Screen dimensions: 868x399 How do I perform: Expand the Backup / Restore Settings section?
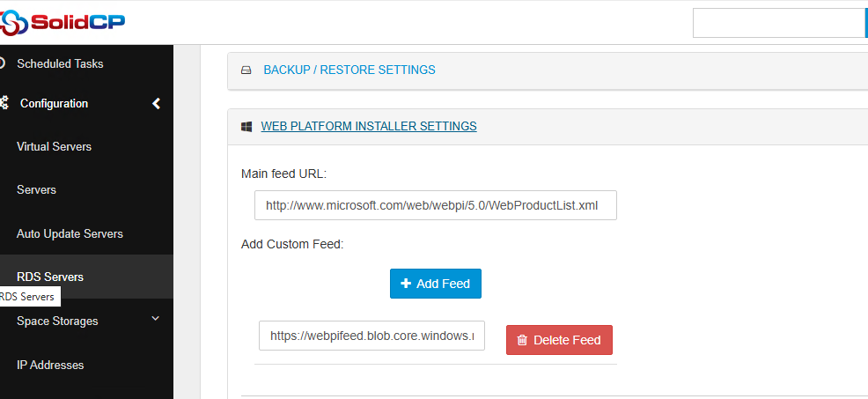pyautogui.click(x=349, y=70)
